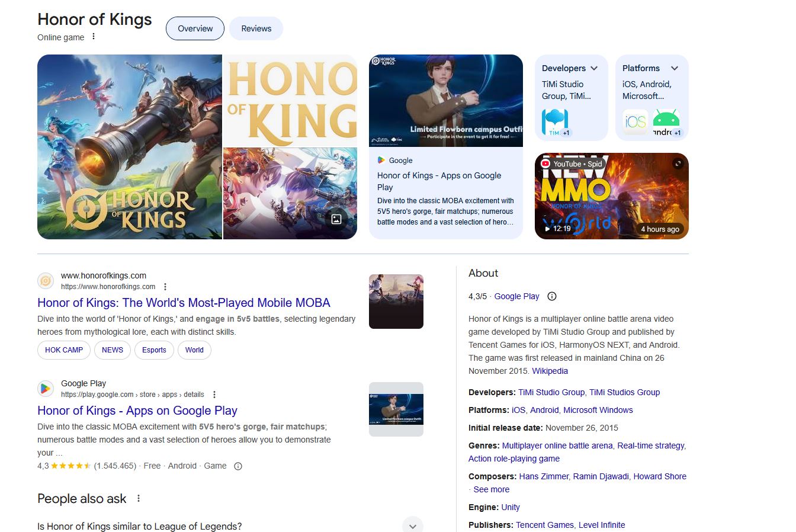The width and height of the screenshot is (796, 532).
Task: Click composer Ramin Djawadi link
Action: pyautogui.click(x=601, y=476)
